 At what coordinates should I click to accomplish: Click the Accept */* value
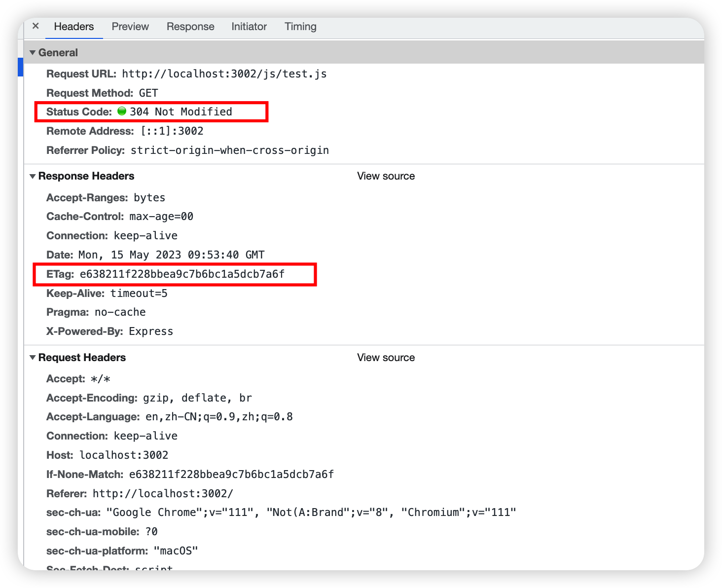click(x=101, y=379)
